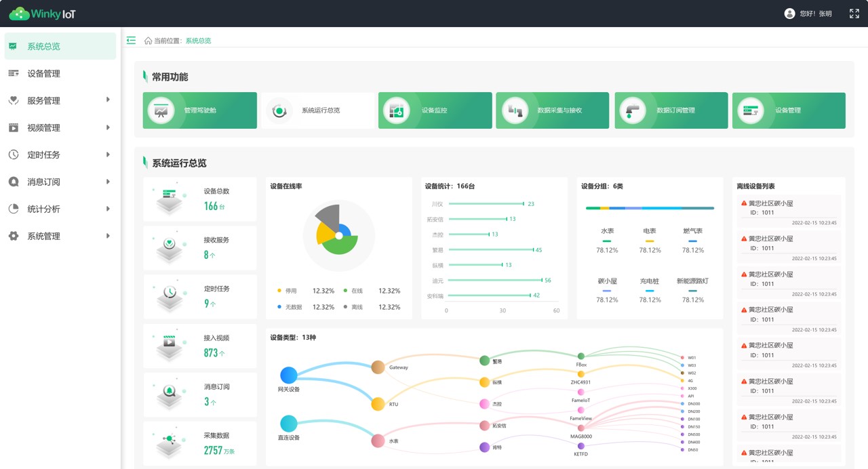Expand the sidebar 消息订阅 submenu arrow
Screen dimensions: 868x469
coord(108,182)
